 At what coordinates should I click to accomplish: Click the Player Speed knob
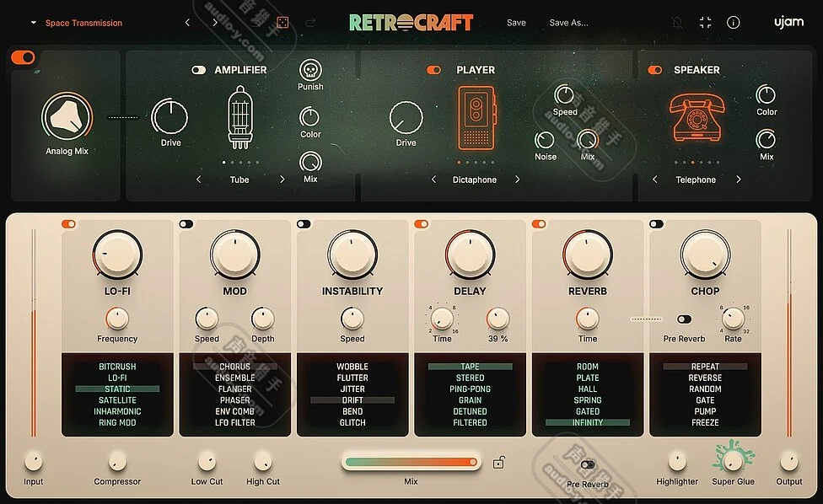click(x=565, y=95)
